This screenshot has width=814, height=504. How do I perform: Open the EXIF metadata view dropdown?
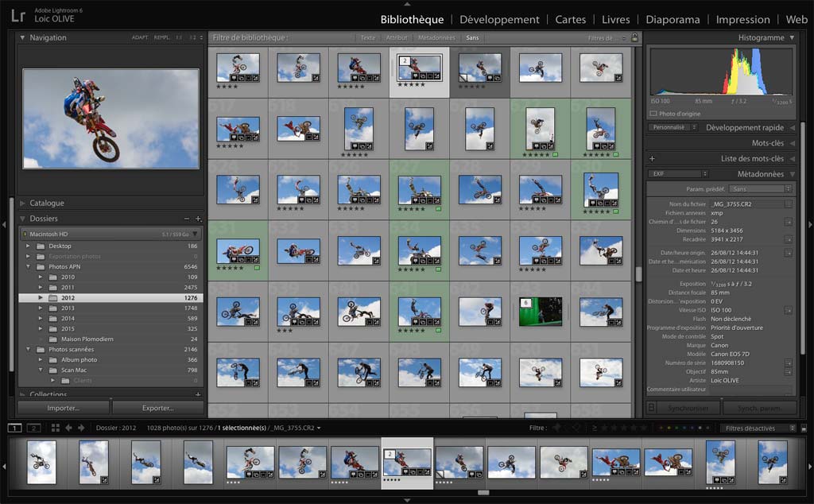tap(676, 173)
